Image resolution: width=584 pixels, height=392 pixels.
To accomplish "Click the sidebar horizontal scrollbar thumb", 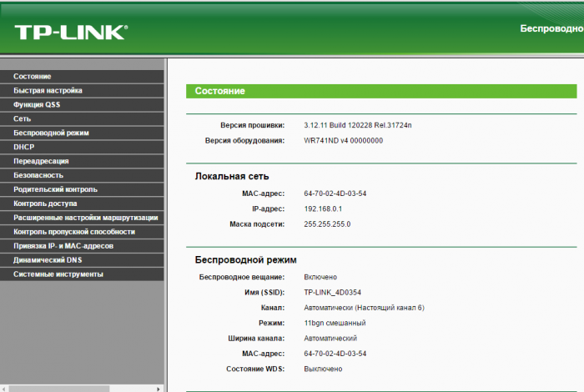I will tap(58, 387).
